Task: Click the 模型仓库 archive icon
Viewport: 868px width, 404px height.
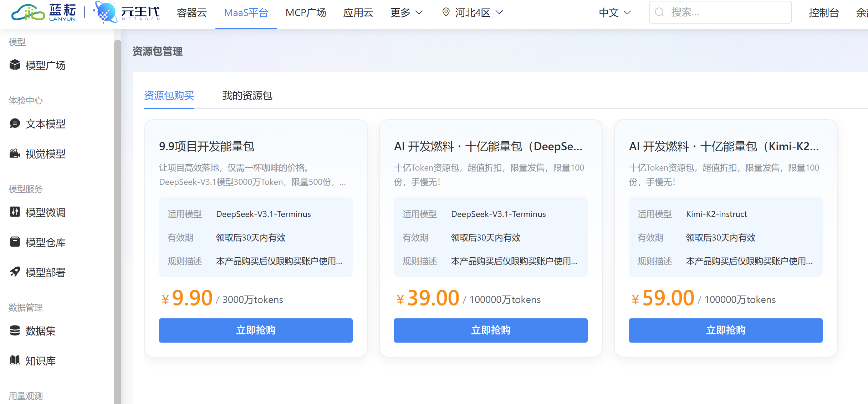Action: (15, 242)
